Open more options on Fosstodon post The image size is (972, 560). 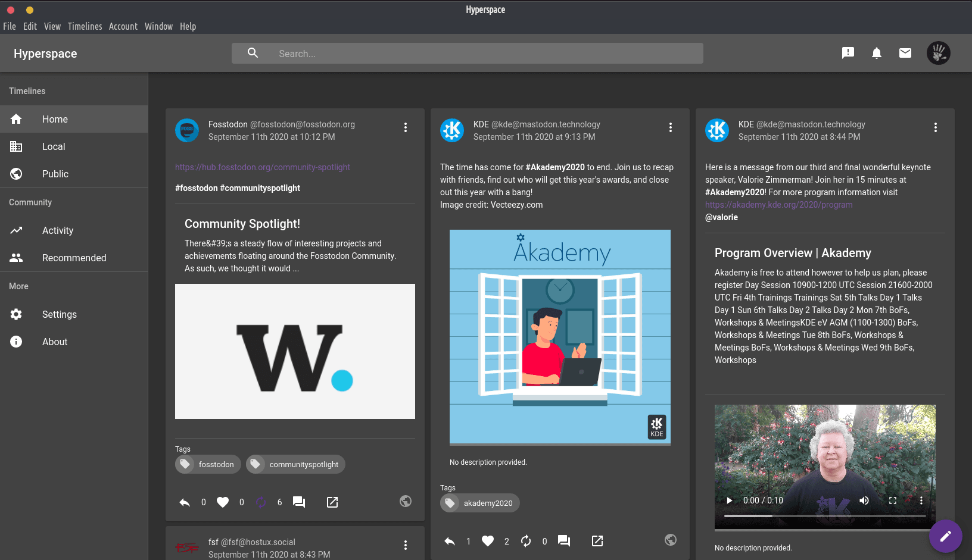point(405,127)
